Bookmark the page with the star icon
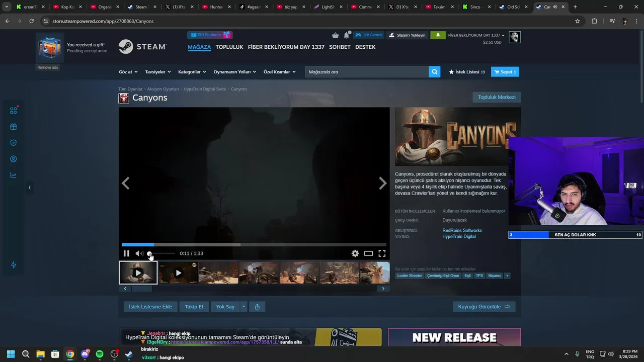 [578, 21]
